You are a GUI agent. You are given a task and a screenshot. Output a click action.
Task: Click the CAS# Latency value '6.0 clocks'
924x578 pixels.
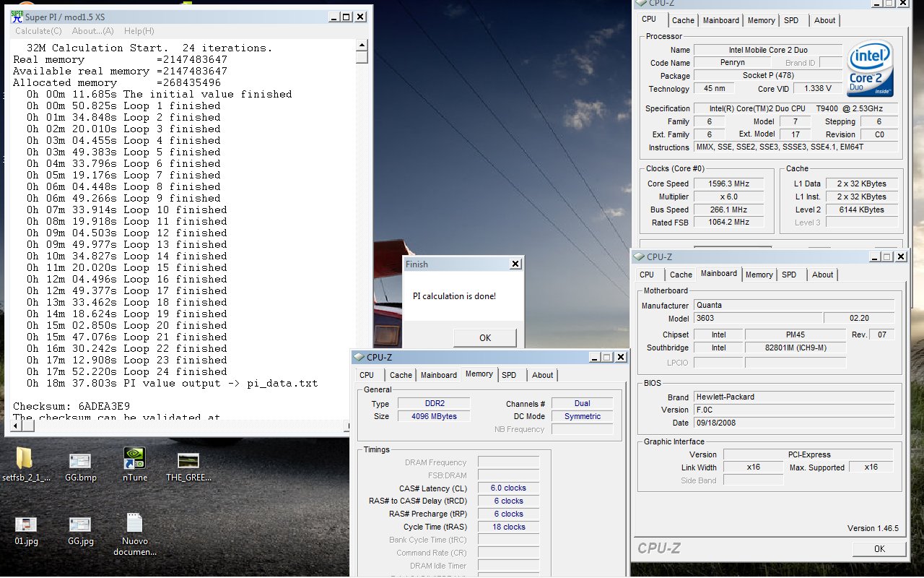508,488
